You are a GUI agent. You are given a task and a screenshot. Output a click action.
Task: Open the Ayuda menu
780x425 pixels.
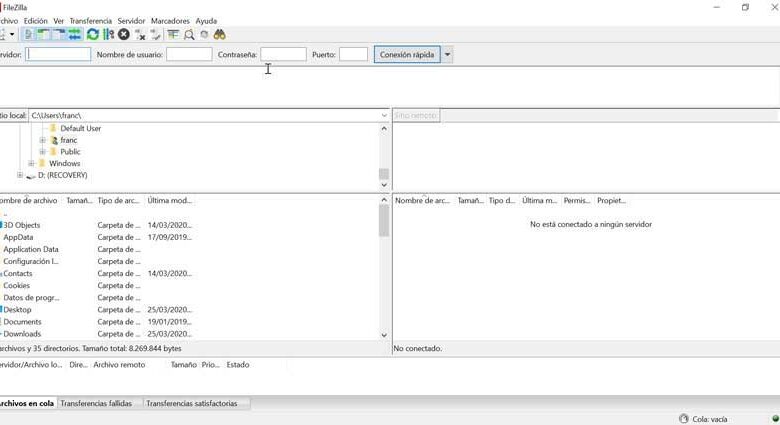coord(206,21)
